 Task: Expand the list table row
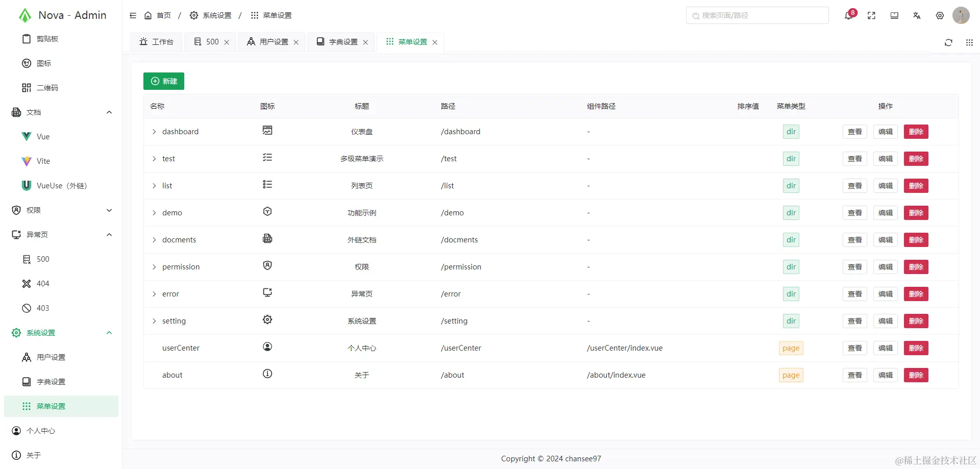pyautogui.click(x=154, y=186)
